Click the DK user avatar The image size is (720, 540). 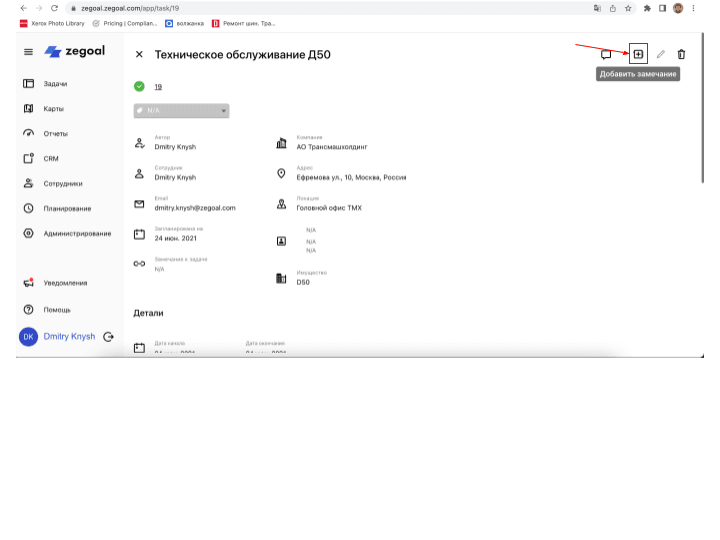[28, 337]
